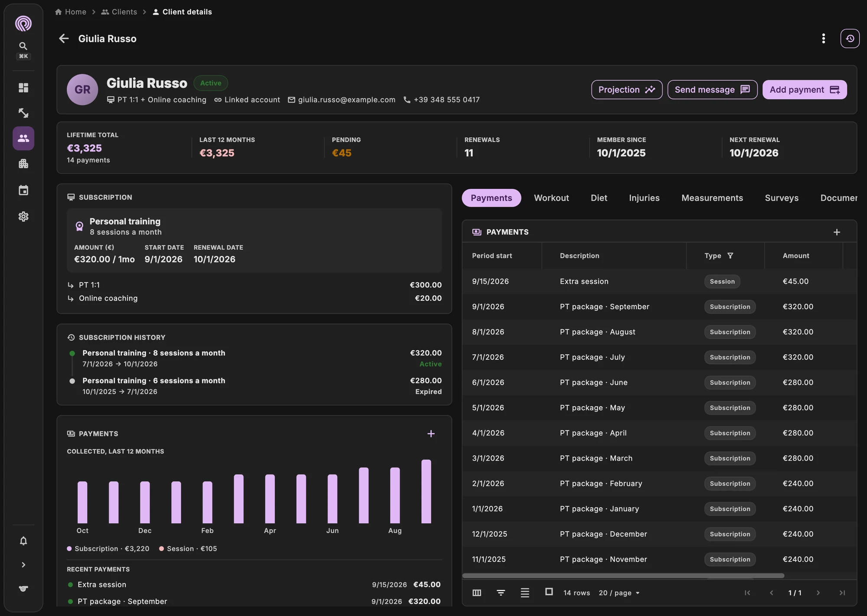Click the Add payment button
Viewport: 867px width, 616px height.
(805, 90)
